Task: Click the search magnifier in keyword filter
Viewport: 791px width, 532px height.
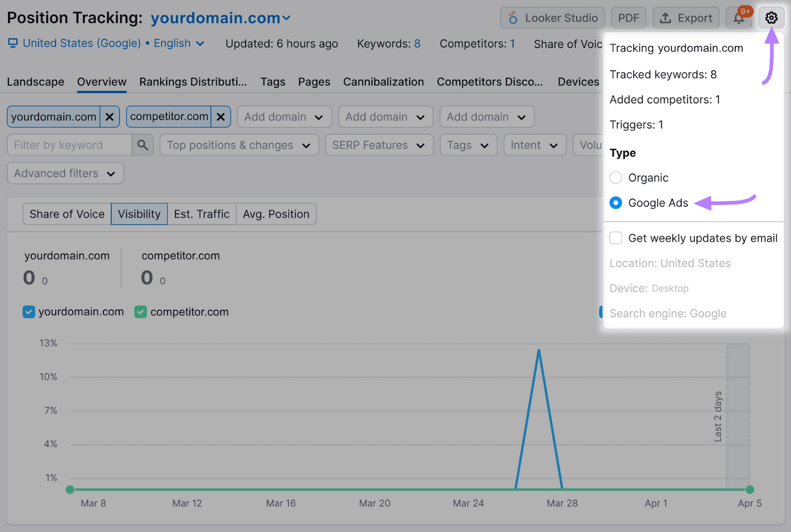Action: (x=143, y=145)
